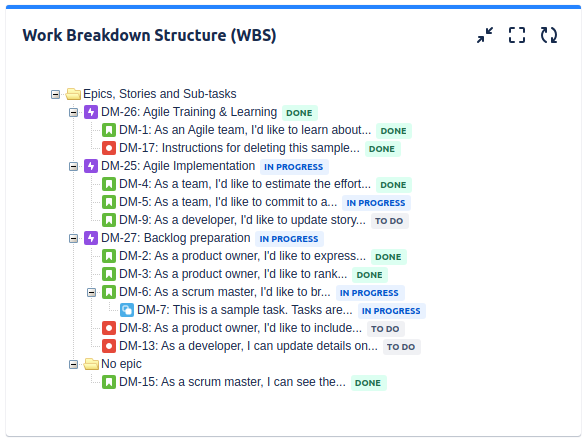
Task: Click the TO DO status badge on DM-9
Action: pyautogui.click(x=390, y=221)
